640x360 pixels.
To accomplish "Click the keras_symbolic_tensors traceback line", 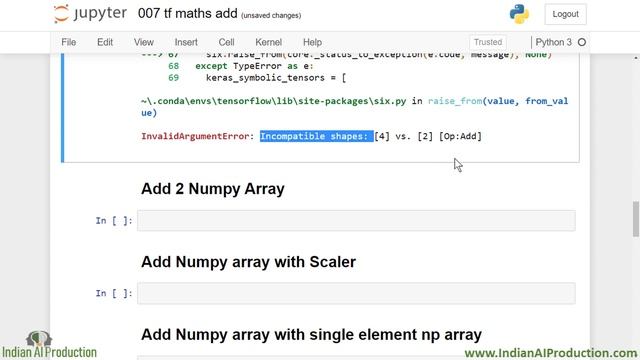I will (x=276, y=78).
